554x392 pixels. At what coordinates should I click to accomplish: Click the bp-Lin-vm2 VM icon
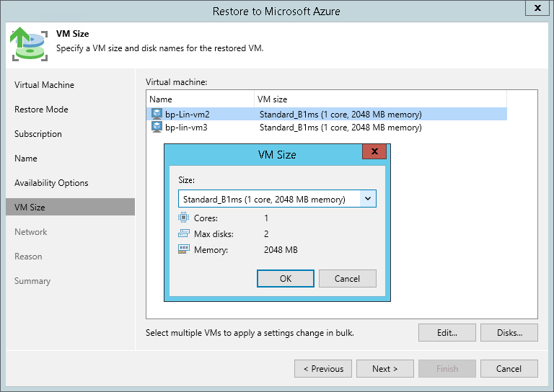[x=157, y=114]
